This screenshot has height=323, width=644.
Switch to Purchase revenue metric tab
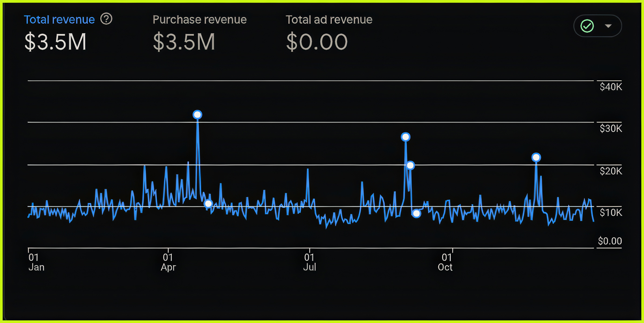point(200,20)
